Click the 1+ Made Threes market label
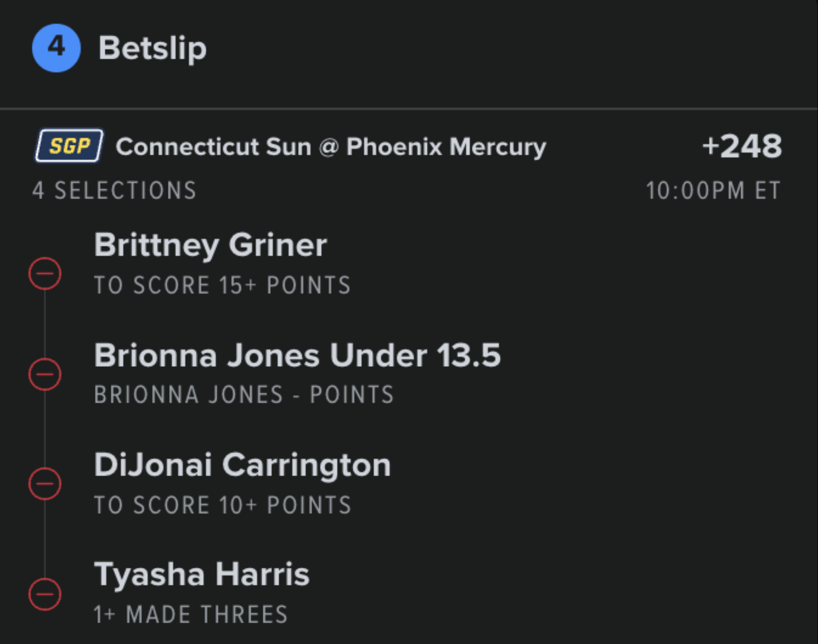818x644 pixels. click(x=191, y=614)
